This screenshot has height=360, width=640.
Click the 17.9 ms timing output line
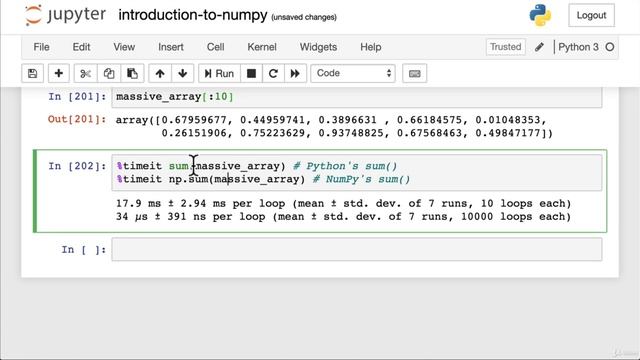tap(343, 204)
